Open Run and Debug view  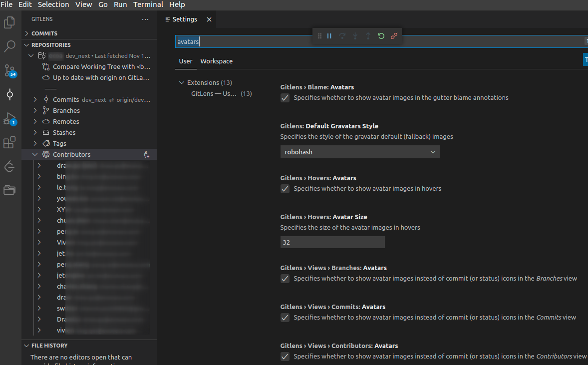(x=9, y=119)
